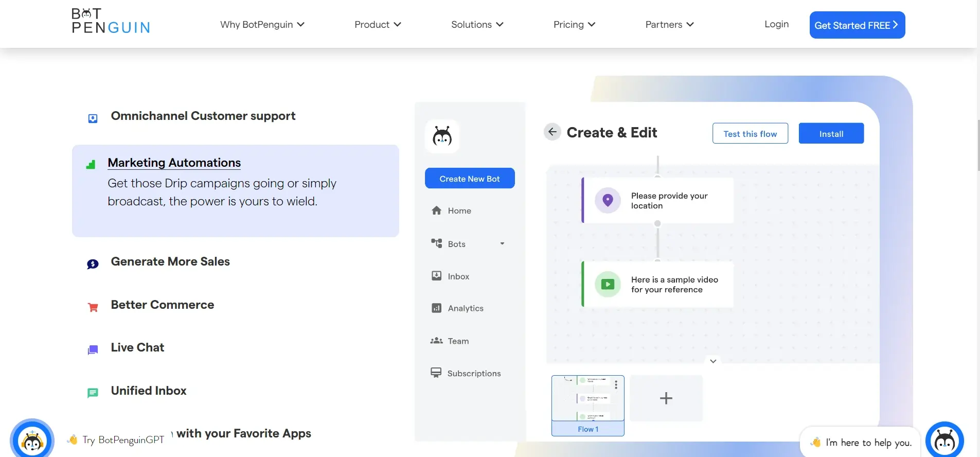Open the Solutions dropdown

[477, 25]
